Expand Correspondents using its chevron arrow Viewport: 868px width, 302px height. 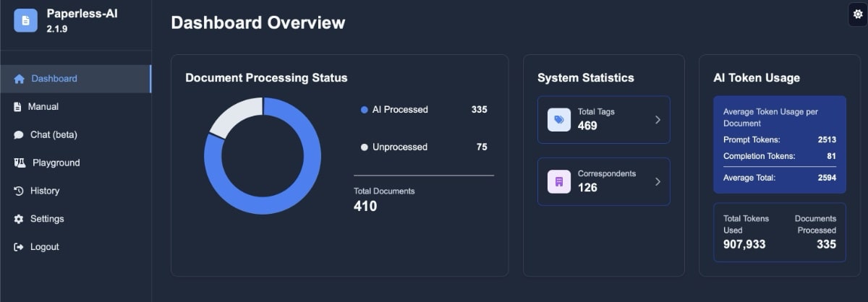pos(658,181)
